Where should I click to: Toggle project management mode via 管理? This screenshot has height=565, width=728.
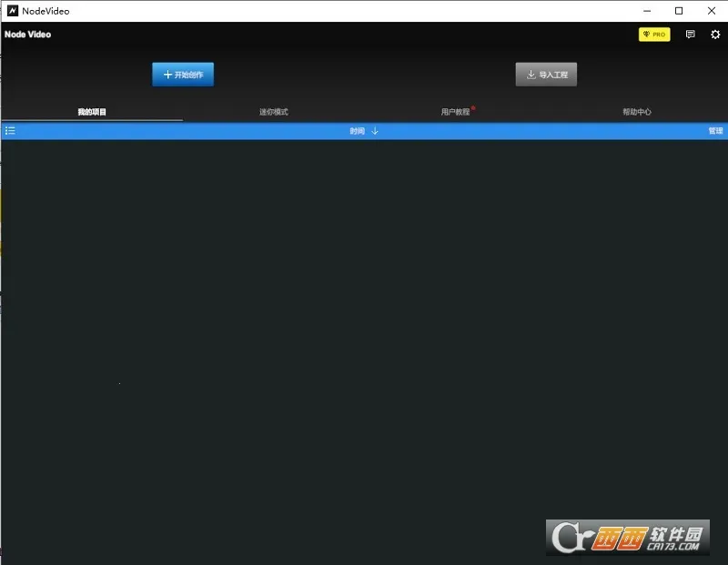[x=715, y=130]
